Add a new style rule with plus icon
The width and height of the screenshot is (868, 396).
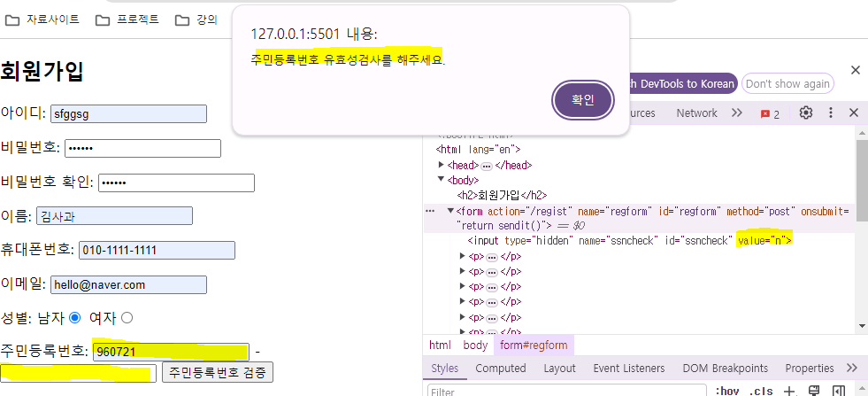tap(790, 391)
